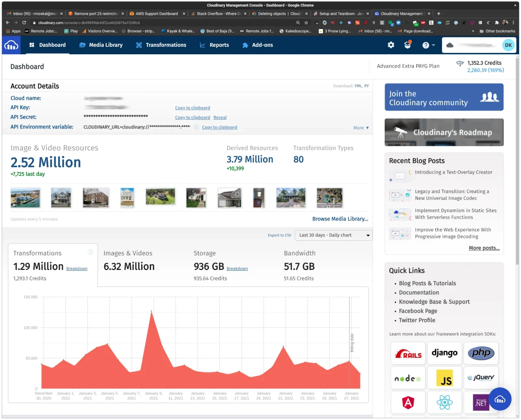
Task: Open the floating Cloudinary support button
Action: coord(500,399)
